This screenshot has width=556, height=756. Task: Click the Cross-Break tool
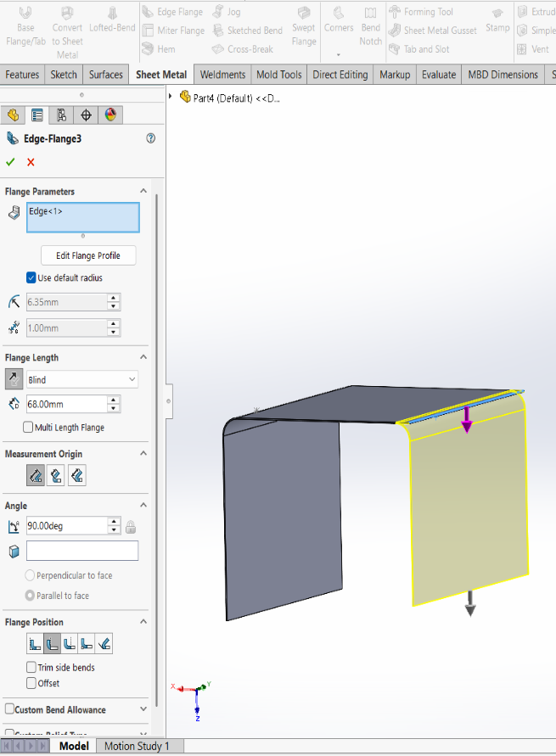tap(243, 48)
